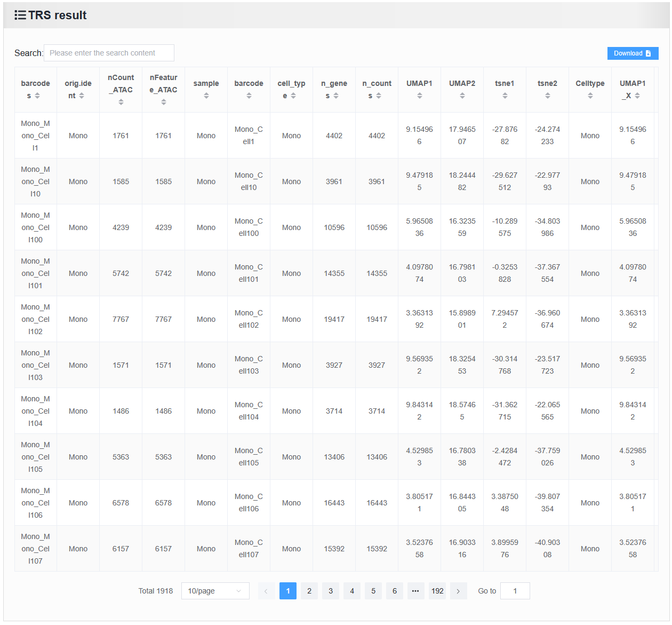Sort by nFeature_ATAC column arrows
Image resolution: width=672 pixels, height=625 pixels.
[x=164, y=102]
